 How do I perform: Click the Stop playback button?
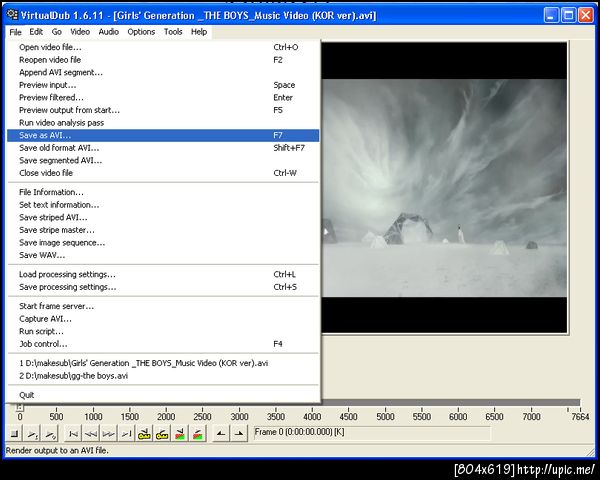pyautogui.click(x=15, y=434)
